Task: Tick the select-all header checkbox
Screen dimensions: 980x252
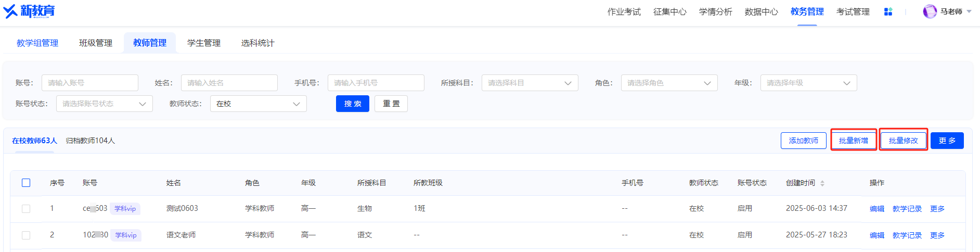Action: (x=26, y=183)
